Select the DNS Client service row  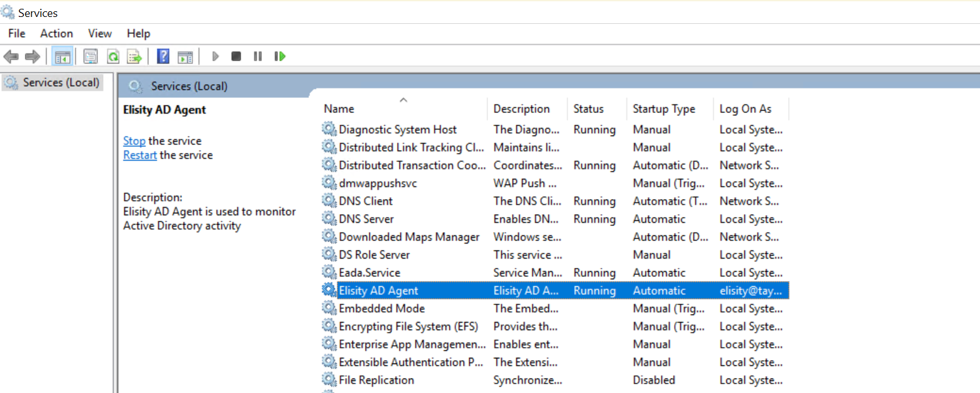[555, 201]
